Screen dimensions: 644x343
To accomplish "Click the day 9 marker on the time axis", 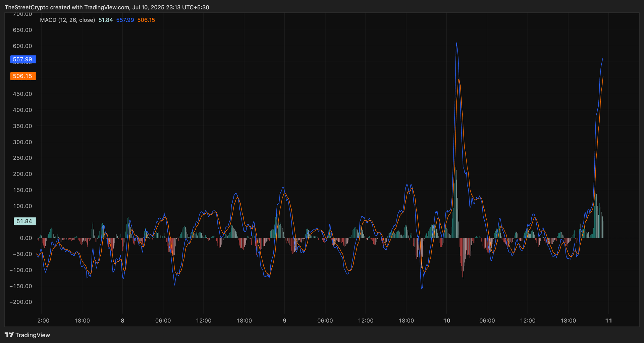I will pos(284,321).
